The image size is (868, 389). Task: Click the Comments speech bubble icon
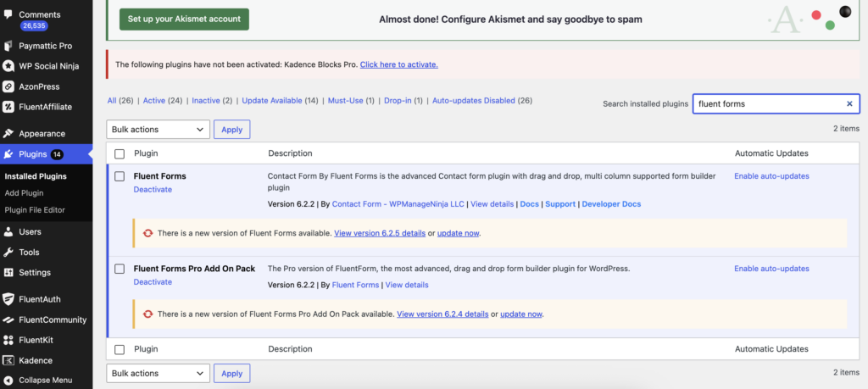point(8,14)
